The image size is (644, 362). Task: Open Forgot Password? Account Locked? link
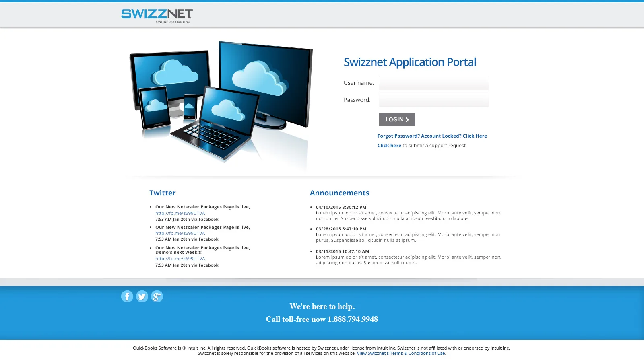(432, 136)
